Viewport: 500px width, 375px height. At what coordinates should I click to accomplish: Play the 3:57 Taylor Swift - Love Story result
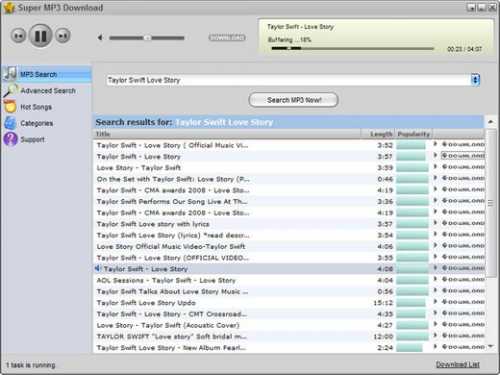[x=435, y=156]
